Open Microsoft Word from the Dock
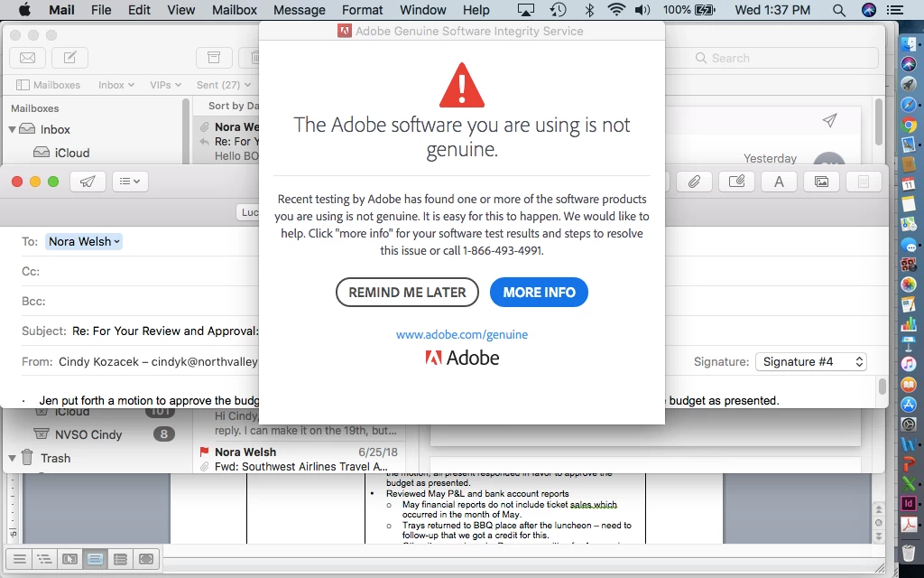This screenshot has width=924, height=578. 909,443
